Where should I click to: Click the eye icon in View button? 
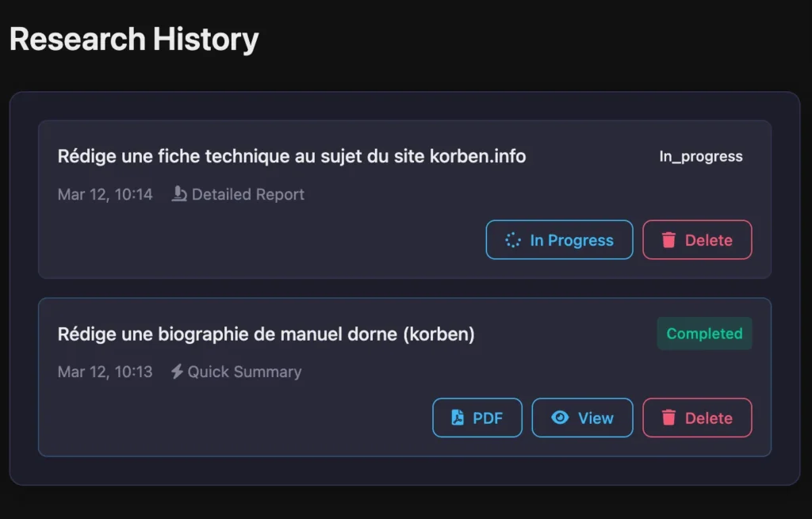[x=560, y=418]
